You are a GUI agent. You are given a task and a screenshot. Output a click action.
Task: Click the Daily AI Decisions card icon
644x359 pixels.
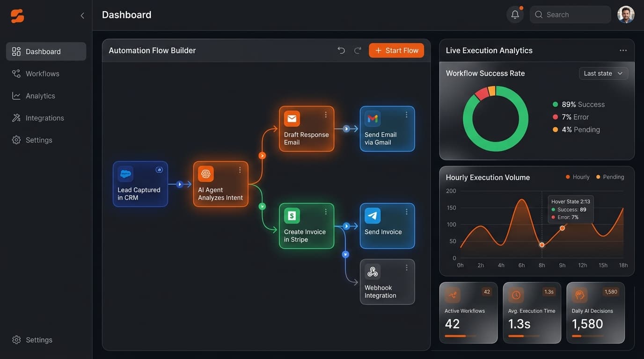click(x=580, y=295)
